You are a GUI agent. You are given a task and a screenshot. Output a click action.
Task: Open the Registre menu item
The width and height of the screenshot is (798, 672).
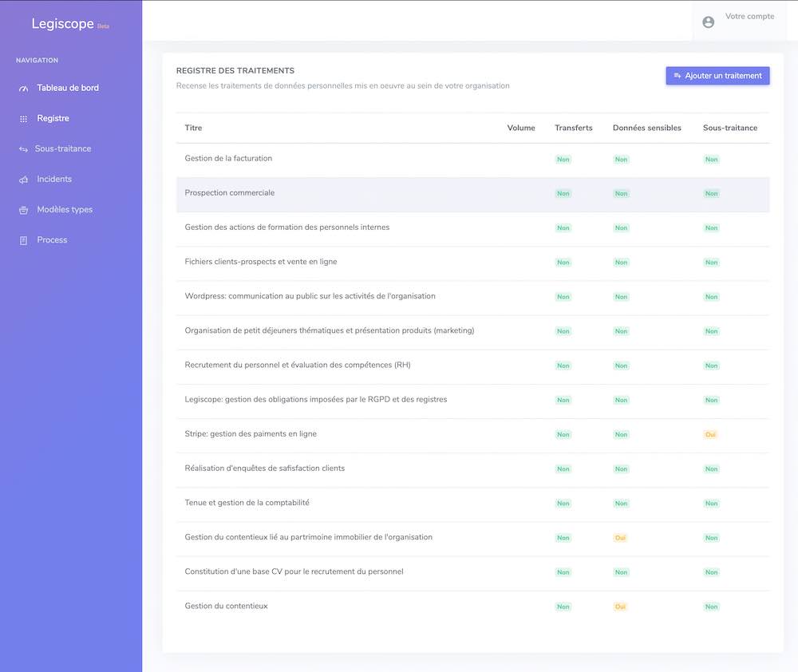(53, 118)
